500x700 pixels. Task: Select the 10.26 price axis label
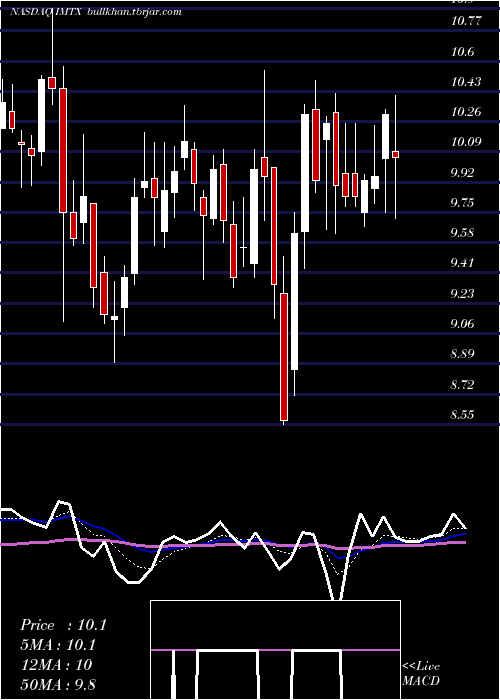point(466,112)
